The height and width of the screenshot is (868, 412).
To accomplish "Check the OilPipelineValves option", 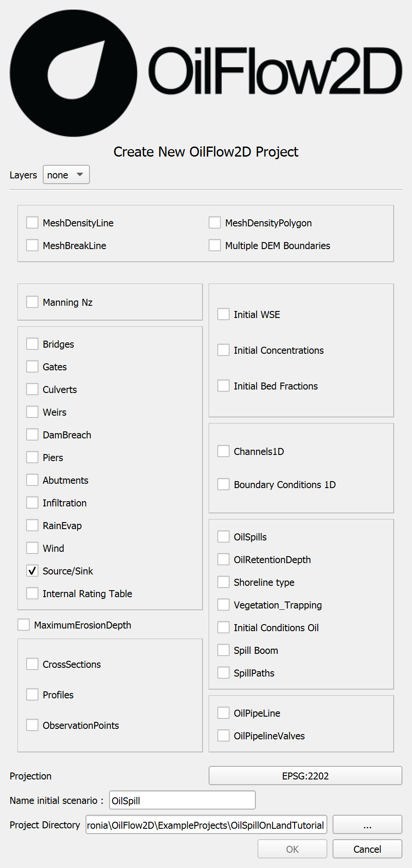I will [223, 735].
